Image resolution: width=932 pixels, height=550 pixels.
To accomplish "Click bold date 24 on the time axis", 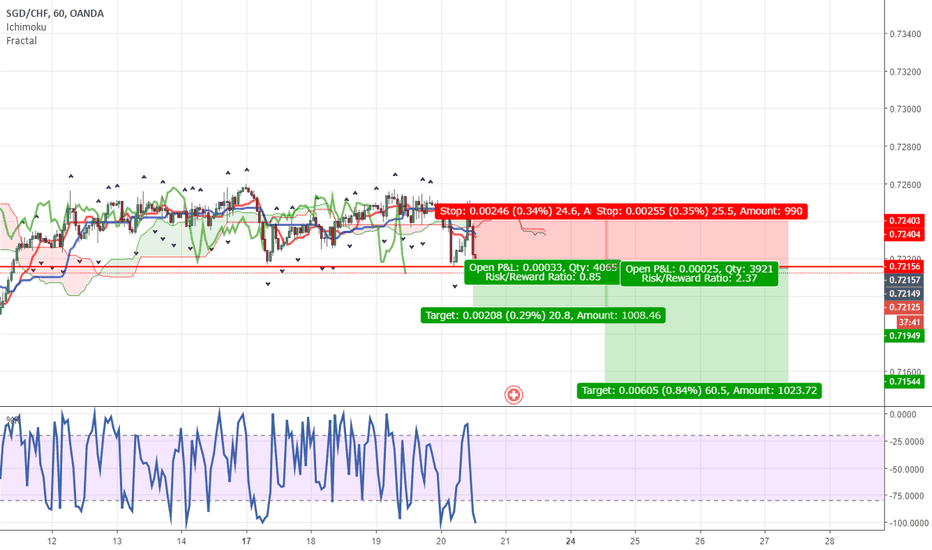I will tap(571, 541).
